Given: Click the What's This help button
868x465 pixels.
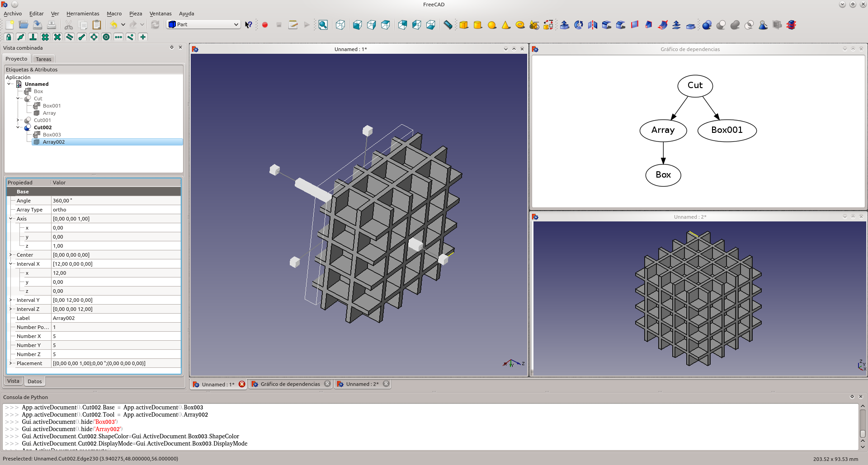Looking at the screenshot, I should pos(248,25).
